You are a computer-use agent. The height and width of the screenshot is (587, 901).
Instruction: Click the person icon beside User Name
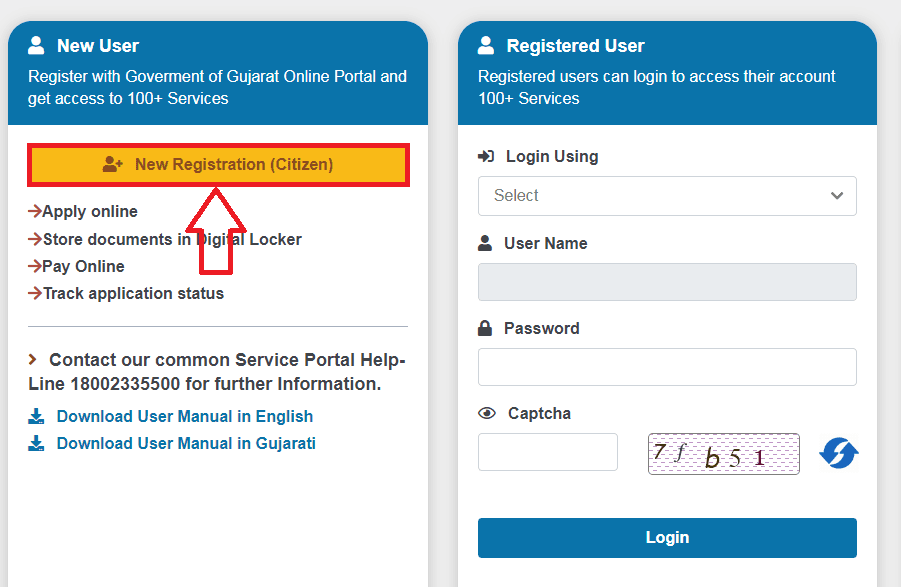(486, 243)
